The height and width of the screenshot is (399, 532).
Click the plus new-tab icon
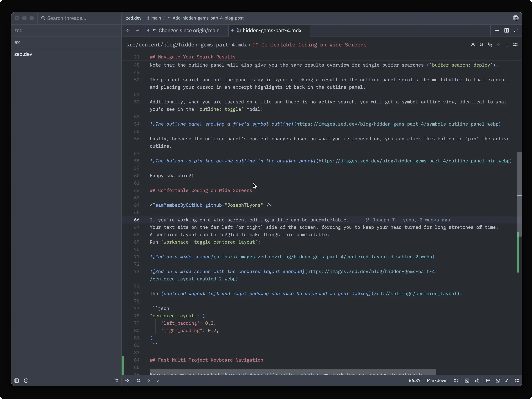click(497, 31)
